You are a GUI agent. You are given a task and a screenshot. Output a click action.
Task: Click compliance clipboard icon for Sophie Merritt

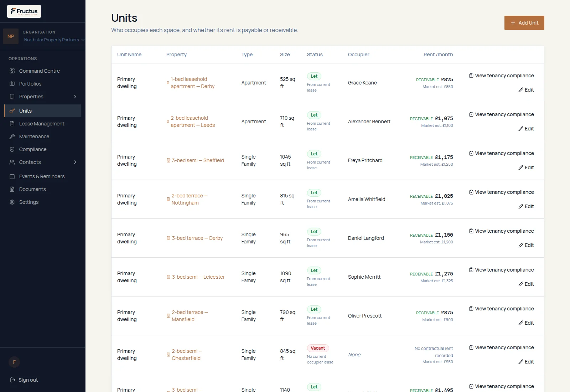pyautogui.click(x=471, y=270)
